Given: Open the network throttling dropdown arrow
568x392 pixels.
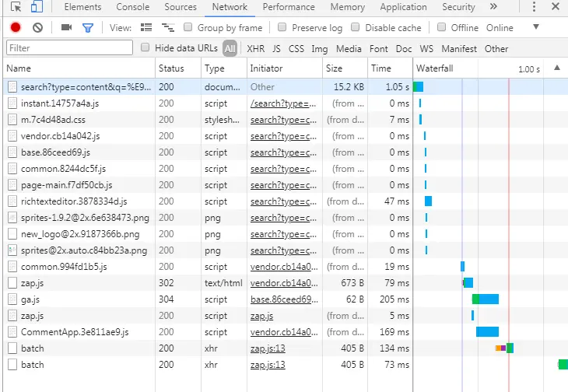Looking at the screenshot, I should tap(536, 26).
